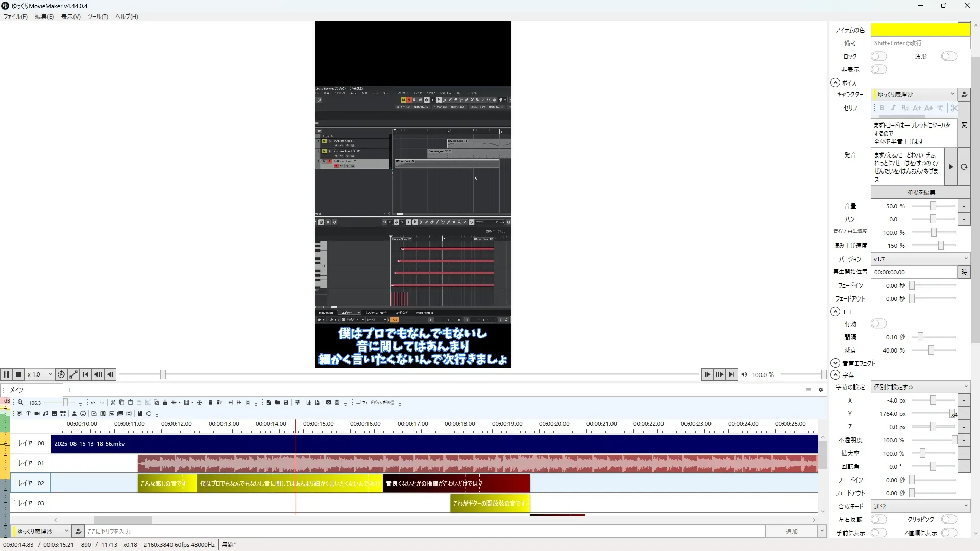Toggle the 波形 (waveform) switch
980x551 pixels.
pyautogui.click(x=948, y=56)
